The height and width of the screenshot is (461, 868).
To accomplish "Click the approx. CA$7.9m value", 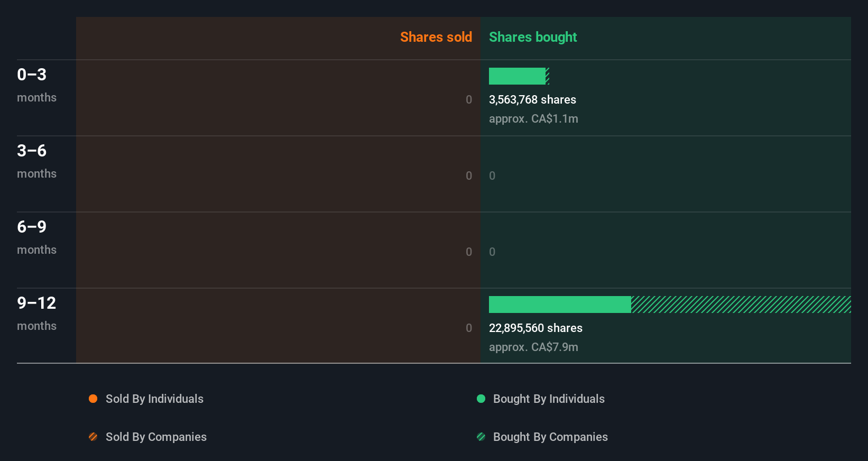I will click(533, 347).
